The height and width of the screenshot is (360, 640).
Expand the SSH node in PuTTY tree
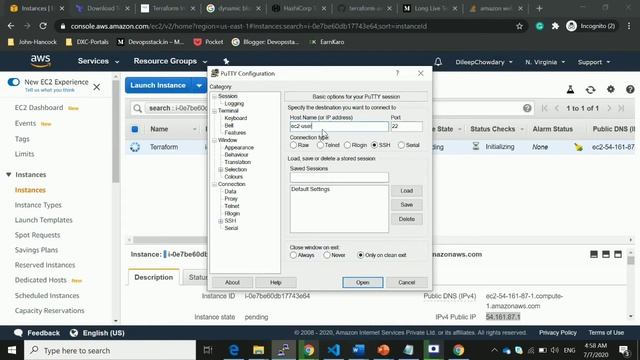(220, 221)
